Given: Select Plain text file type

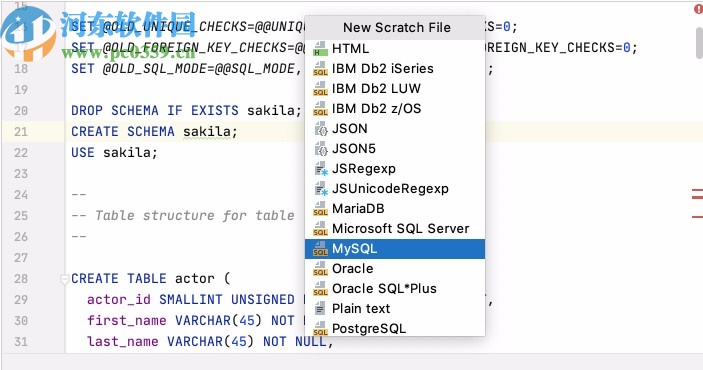Looking at the screenshot, I should point(395,309).
